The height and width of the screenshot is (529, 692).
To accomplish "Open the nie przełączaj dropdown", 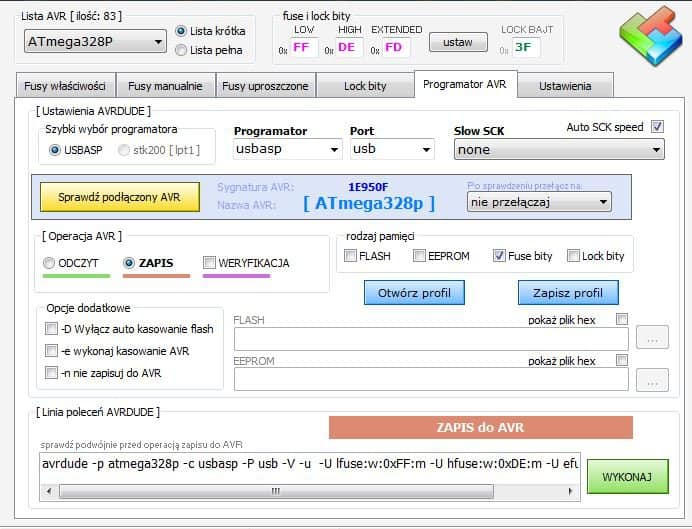I will click(x=539, y=202).
